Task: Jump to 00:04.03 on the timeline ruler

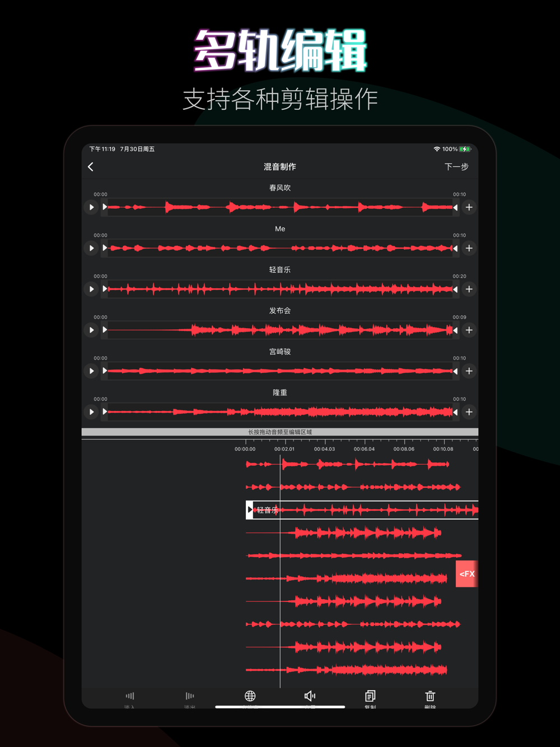Action: coord(324,449)
